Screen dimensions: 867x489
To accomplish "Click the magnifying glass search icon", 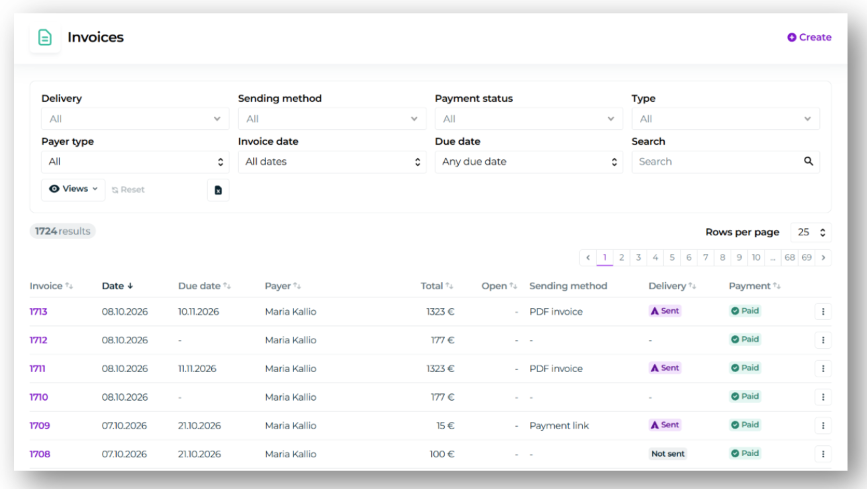I will 808,161.
